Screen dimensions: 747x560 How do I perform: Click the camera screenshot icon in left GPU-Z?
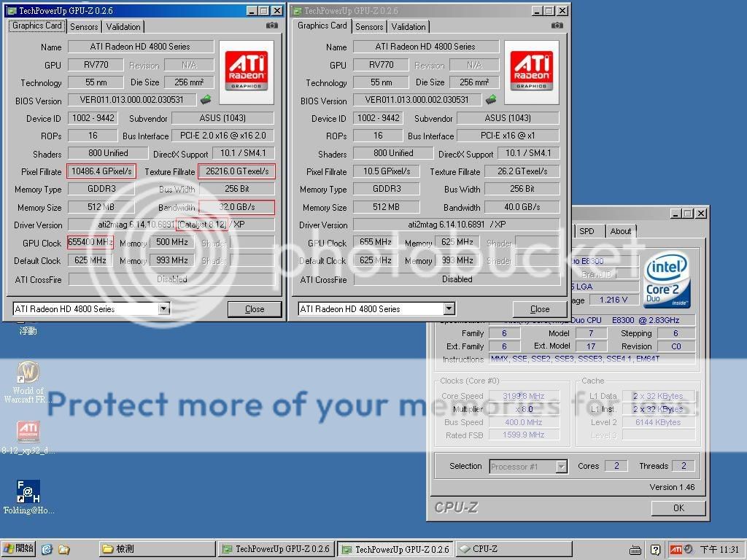click(x=272, y=26)
